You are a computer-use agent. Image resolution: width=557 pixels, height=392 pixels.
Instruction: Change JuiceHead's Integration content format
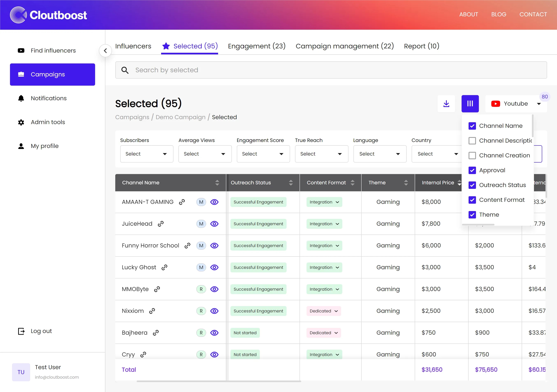(x=324, y=224)
